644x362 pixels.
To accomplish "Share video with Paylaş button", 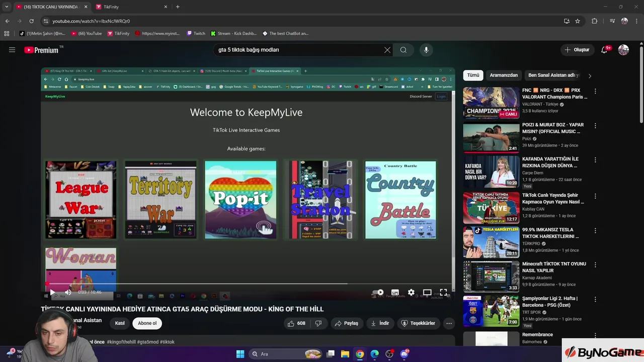I will 347,323.
